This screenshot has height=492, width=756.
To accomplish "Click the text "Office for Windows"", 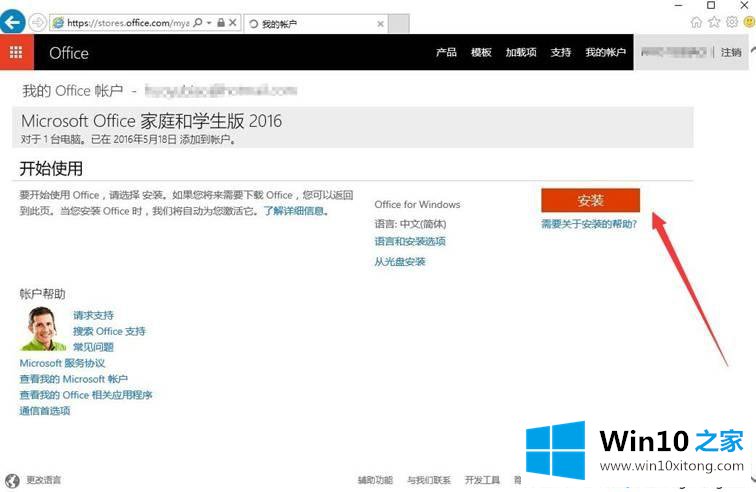I will click(x=417, y=205).
